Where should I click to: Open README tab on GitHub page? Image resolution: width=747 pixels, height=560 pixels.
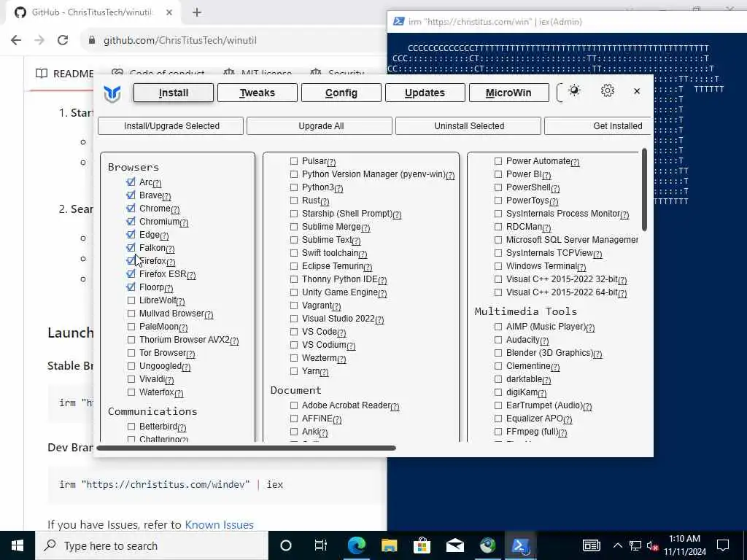[65, 74]
